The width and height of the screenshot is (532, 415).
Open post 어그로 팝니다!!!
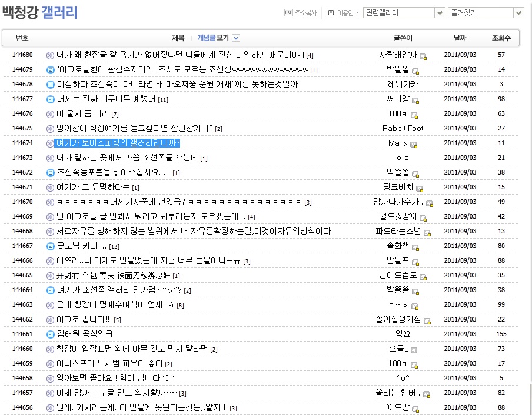point(84,319)
